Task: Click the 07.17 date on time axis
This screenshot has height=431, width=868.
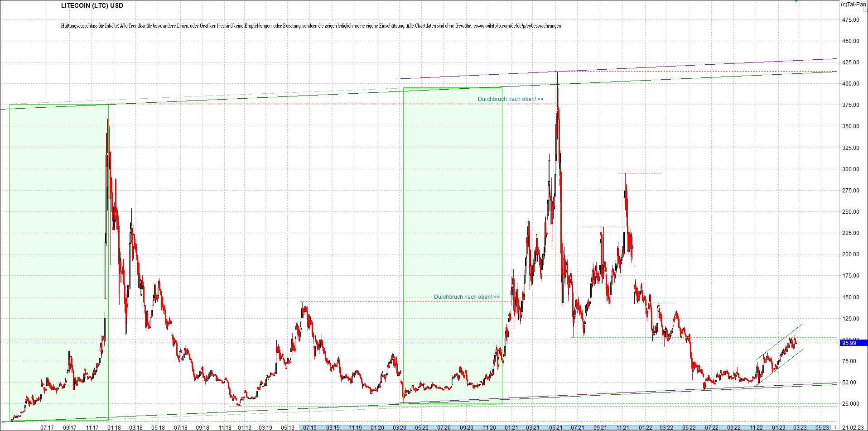Action: pyautogui.click(x=47, y=427)
